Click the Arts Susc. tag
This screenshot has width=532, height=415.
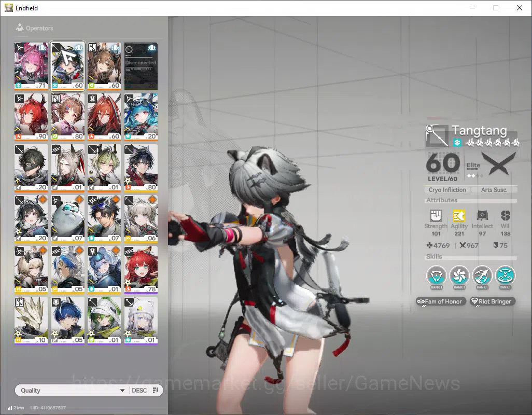pos(494,190)
